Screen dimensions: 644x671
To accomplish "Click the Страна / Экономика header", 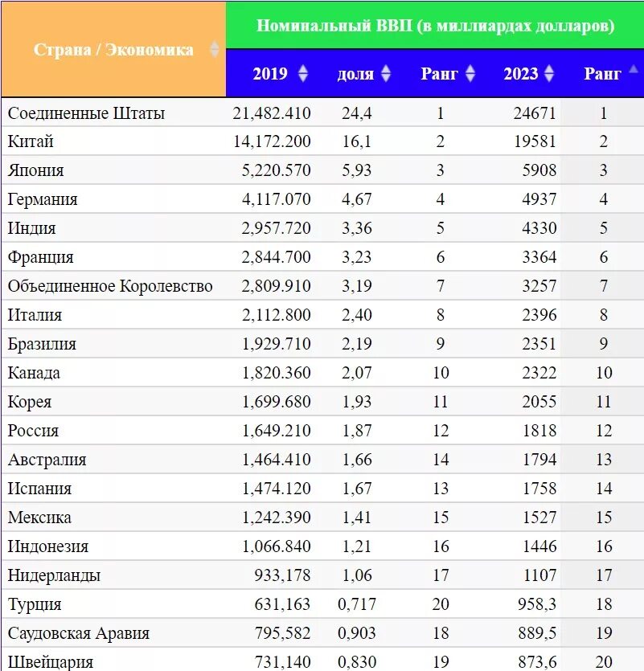I will point(113,50).
